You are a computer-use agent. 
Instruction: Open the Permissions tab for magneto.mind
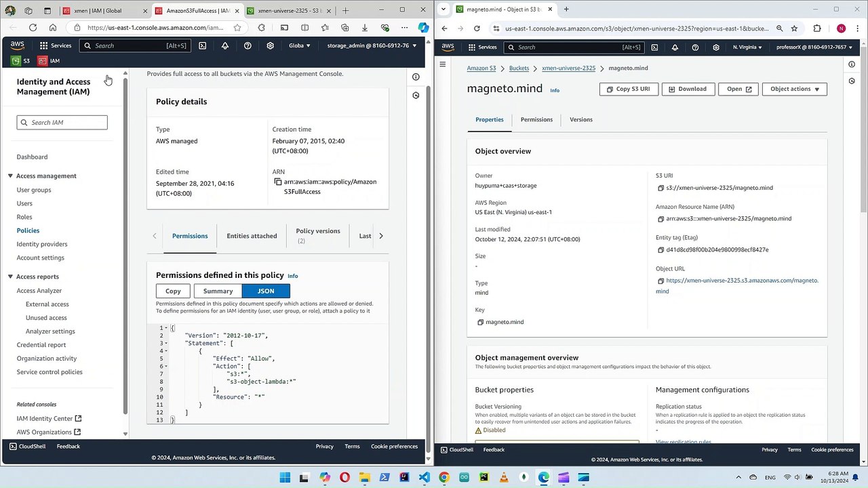tap(536, 120)
